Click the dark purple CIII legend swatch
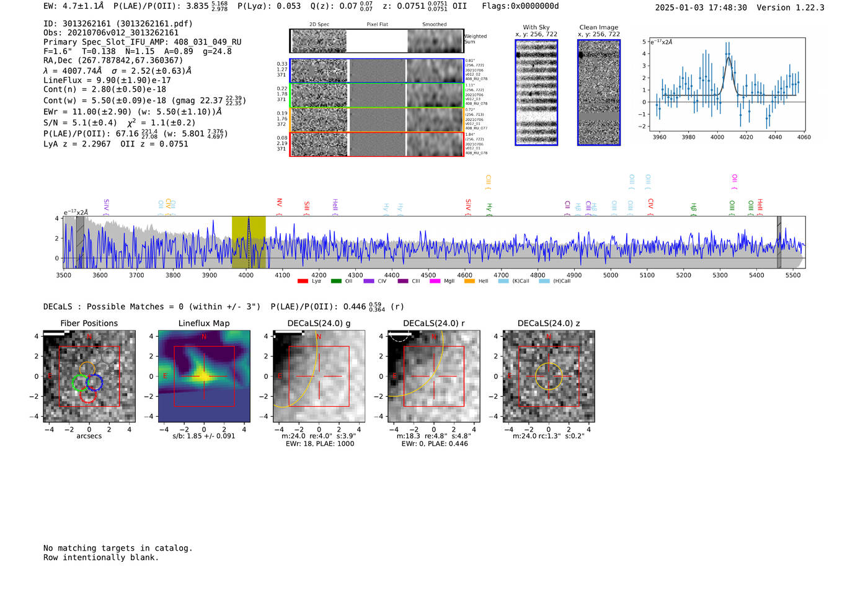The image size is (868, 591). coord(403,281)
